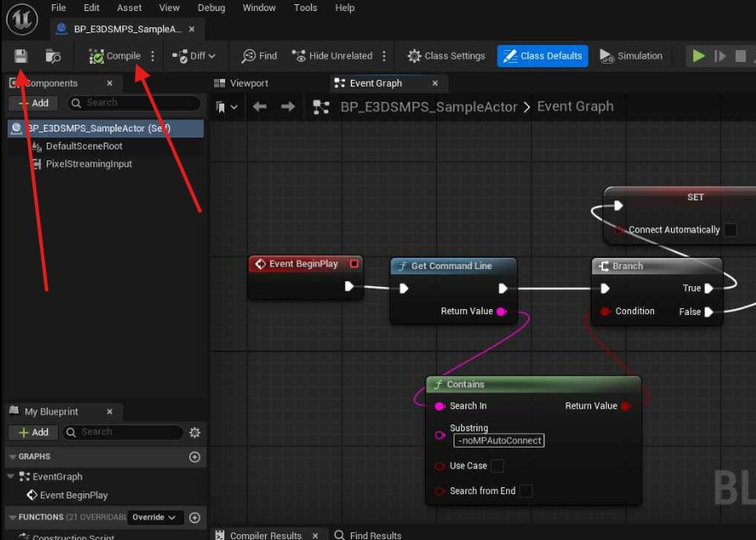Open the Find search tool
The width and height of the screenshot is (756, 540).
tap(259, 56)
